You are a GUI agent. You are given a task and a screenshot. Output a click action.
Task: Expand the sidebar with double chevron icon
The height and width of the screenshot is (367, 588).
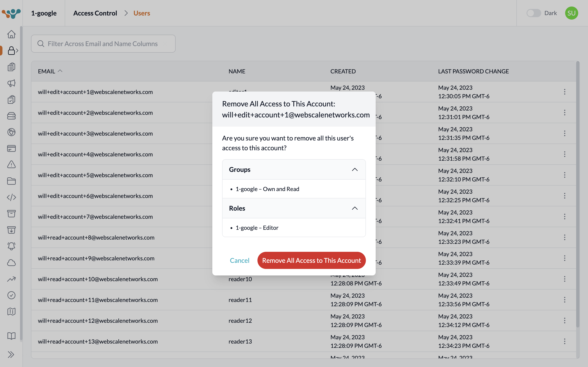11,355
